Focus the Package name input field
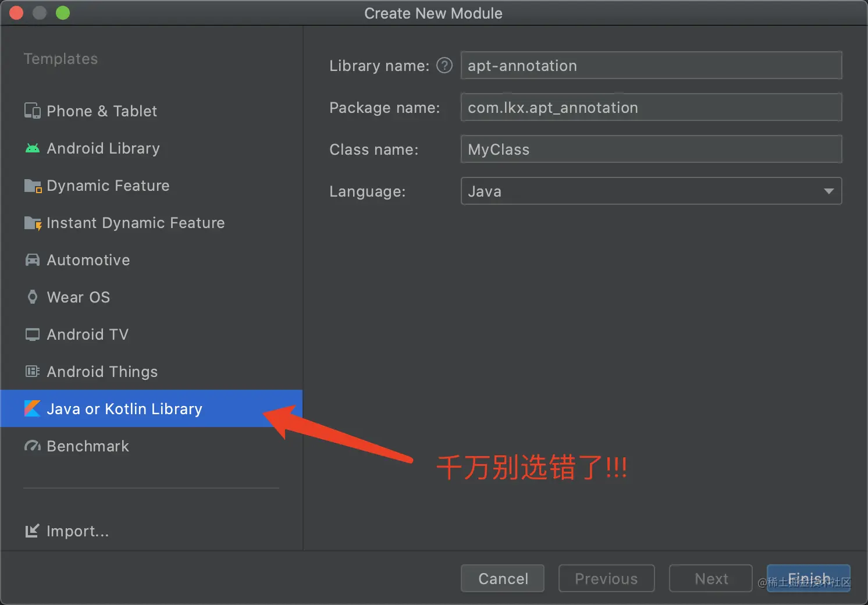 (x=651, y=107)
